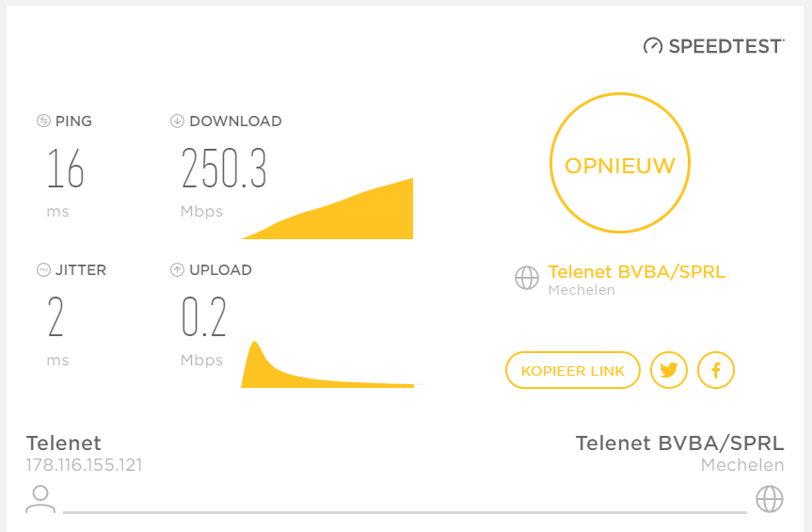Image resolution: width=812 pixels, height=532 pixels.
Task: Click the globe icon at bottom right
Action: [770, 499]
